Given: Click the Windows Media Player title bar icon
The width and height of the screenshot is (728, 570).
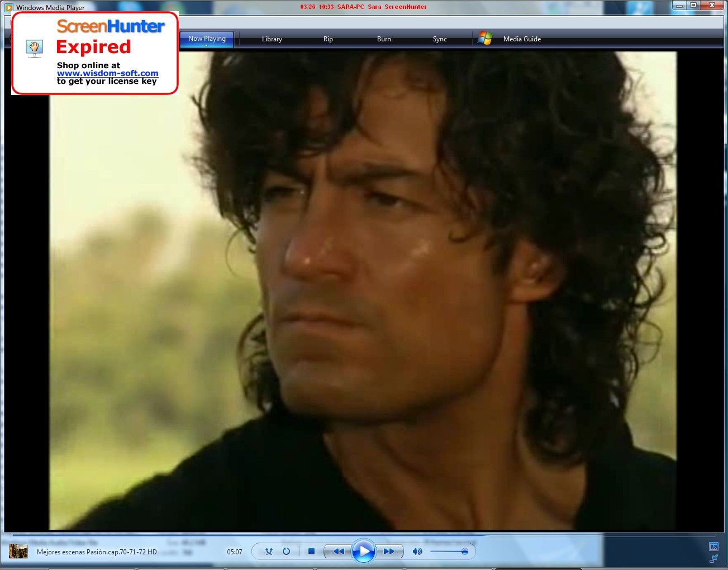Looking at the screenshot, I should [8, 7].
